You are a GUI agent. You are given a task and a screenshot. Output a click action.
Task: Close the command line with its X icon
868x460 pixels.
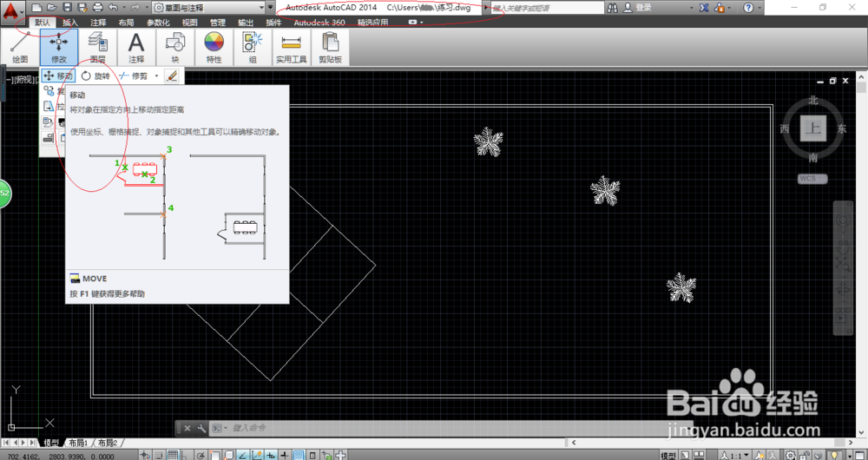click(187, 428)
